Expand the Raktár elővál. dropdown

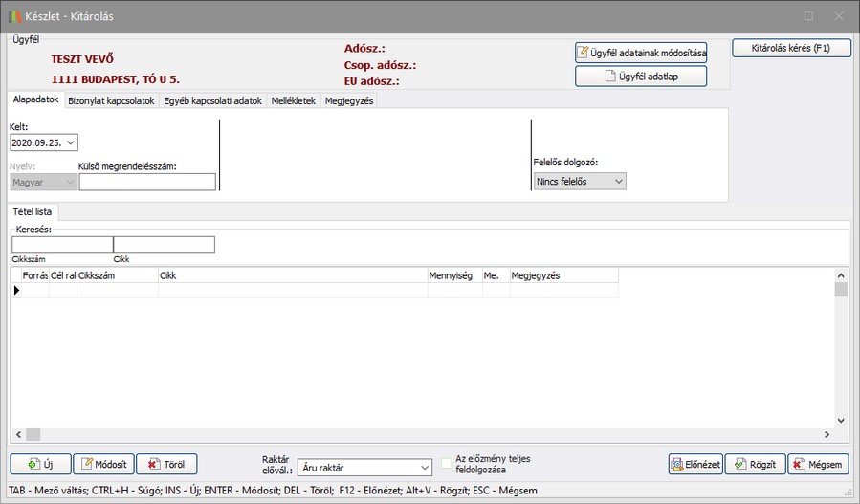(x=425, y=468)
